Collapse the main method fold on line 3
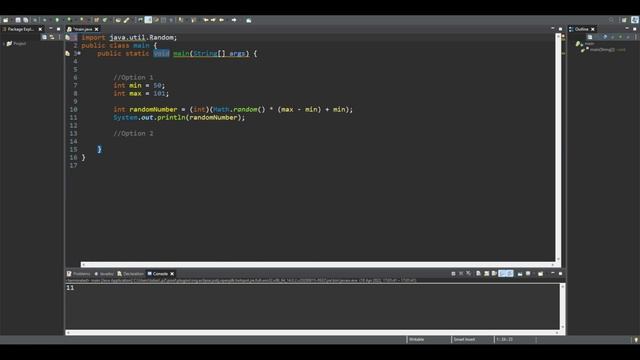The height and width of the screenshot is (360, 640). pyautogui.click(x=79, y=53)
